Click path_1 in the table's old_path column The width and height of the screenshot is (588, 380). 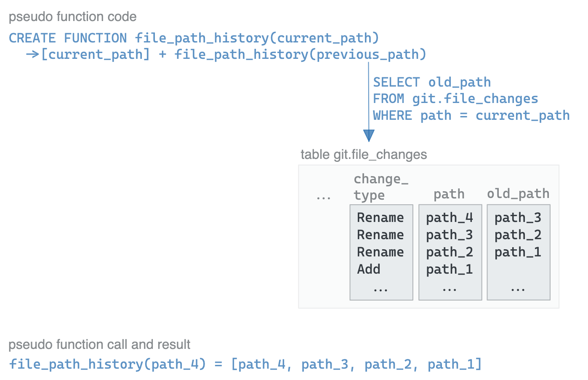[518, 252]
